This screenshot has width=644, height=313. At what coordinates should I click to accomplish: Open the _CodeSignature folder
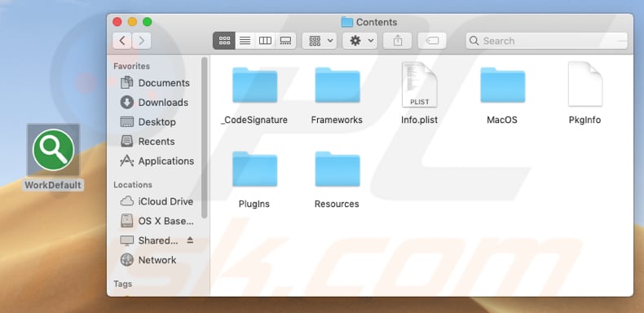click(254, 85)
